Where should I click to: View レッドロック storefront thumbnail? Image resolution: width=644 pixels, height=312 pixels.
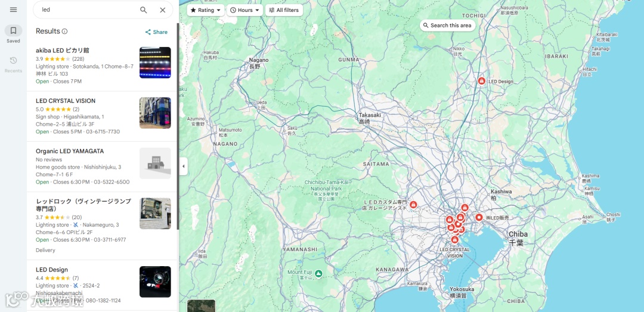pos(155,214)
